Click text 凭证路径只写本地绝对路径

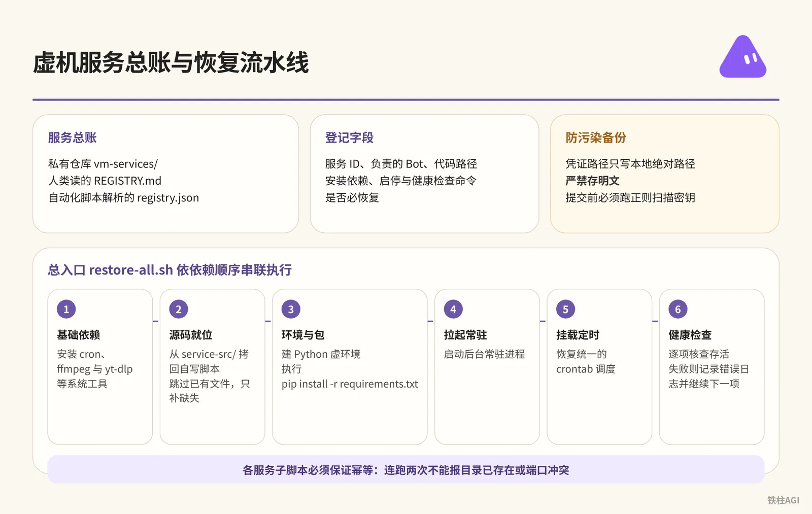click(631, 164)
